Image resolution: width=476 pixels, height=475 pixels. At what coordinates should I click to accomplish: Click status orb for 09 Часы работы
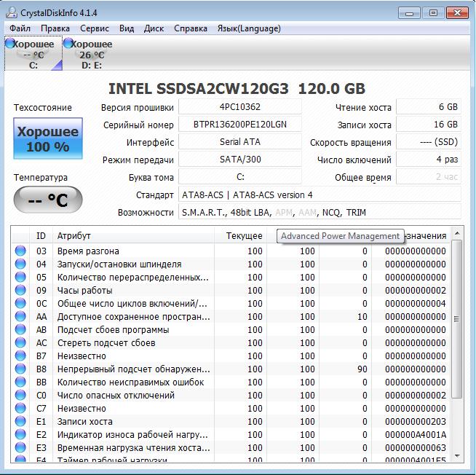pyautogui.click(x=20, y=290)
